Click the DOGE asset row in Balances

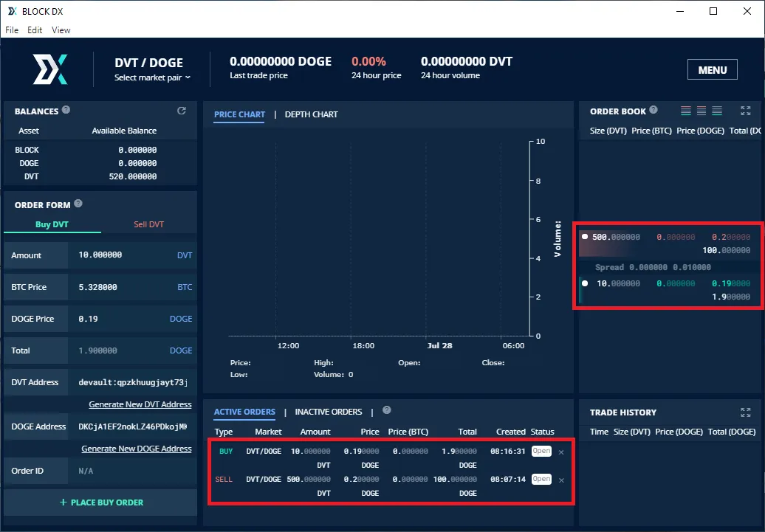(x=100, y=163)
